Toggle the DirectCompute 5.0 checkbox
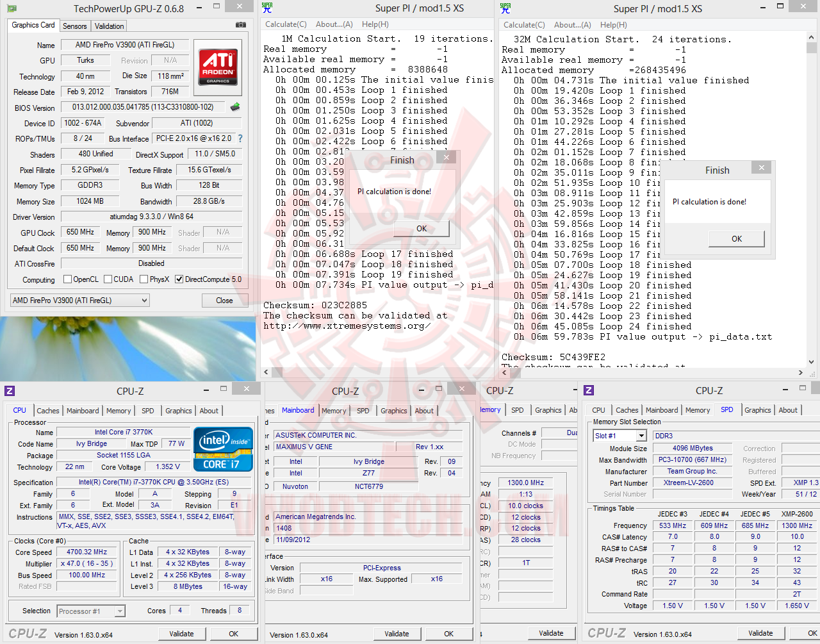The image size is (820, 644). (x=179, y=279)
